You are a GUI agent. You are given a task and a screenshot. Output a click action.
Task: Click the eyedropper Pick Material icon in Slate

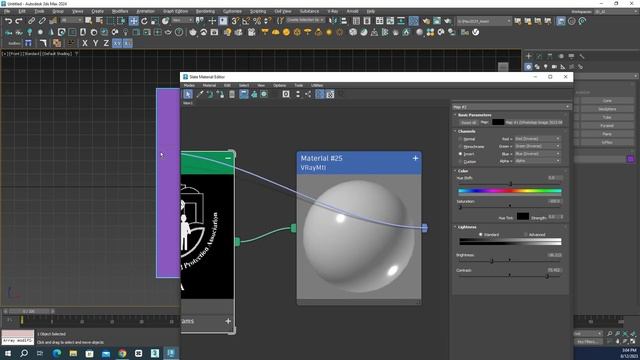[200, 94]
